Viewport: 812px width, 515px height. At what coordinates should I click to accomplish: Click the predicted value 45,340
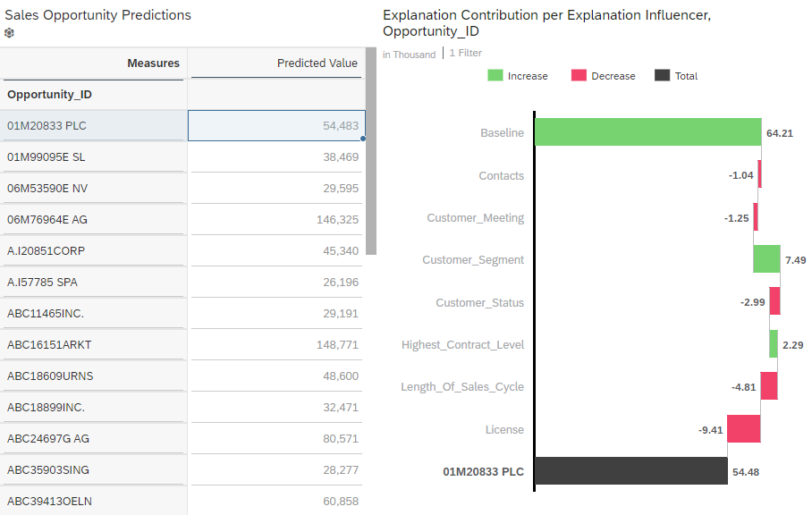pyautogui.click(x=341, y=251)
